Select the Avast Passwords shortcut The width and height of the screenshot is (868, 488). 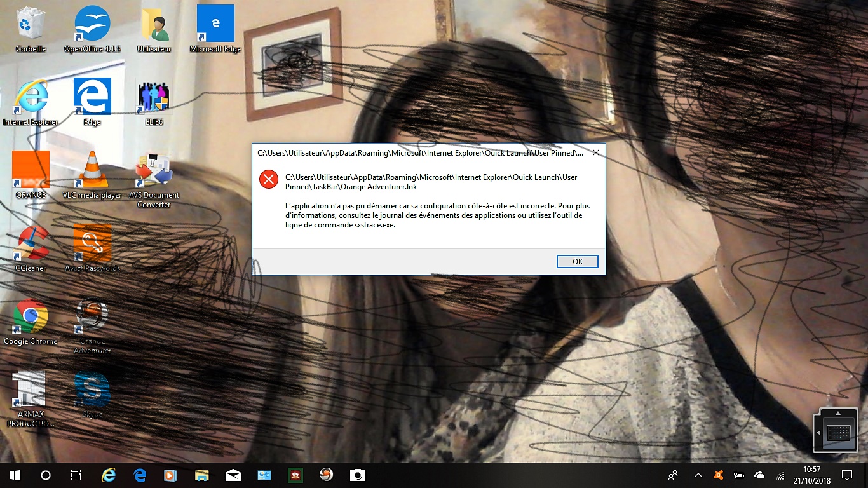point(92,248)
